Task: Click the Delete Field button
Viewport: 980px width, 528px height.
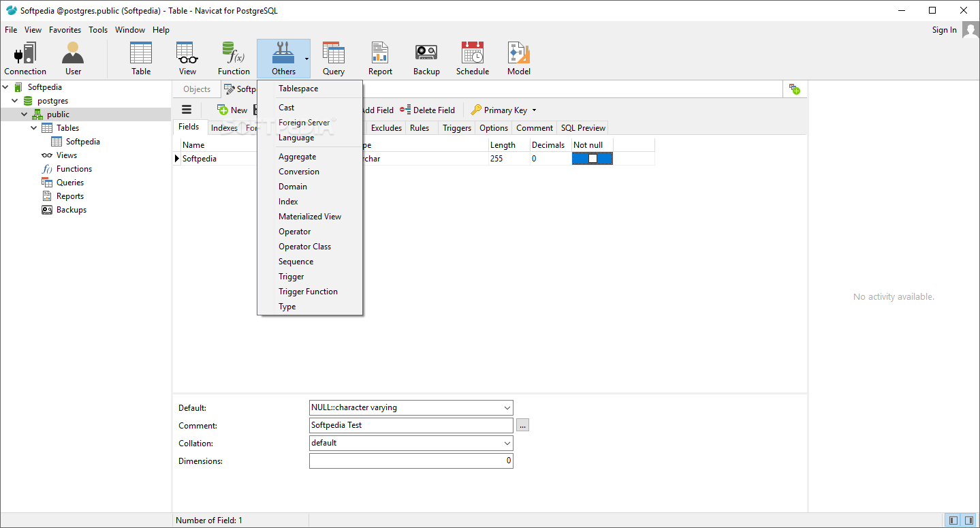Action: [427, 110]
